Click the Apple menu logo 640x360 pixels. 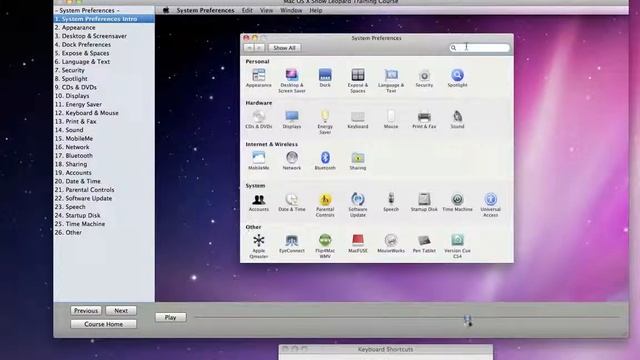(166, 10)
